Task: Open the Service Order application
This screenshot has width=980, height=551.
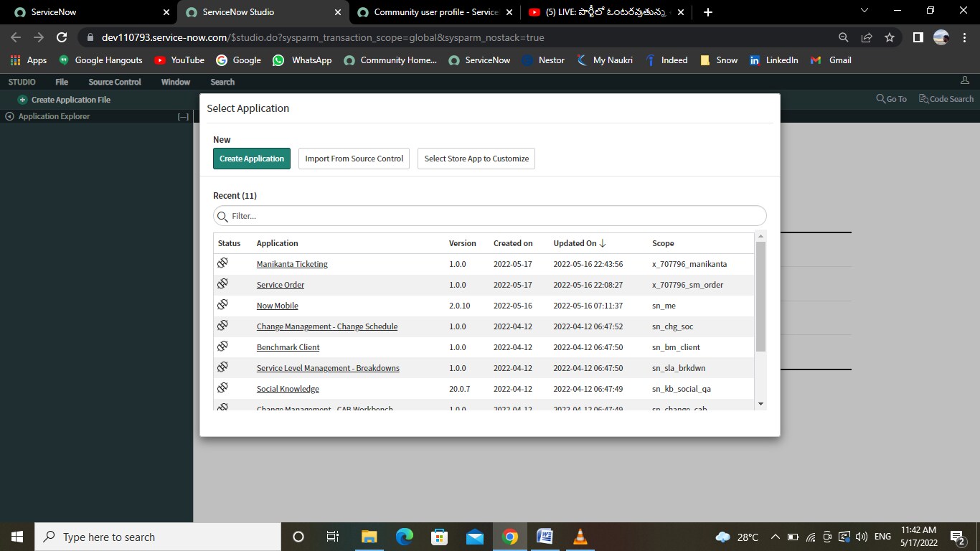Action: tap(281, 285)
